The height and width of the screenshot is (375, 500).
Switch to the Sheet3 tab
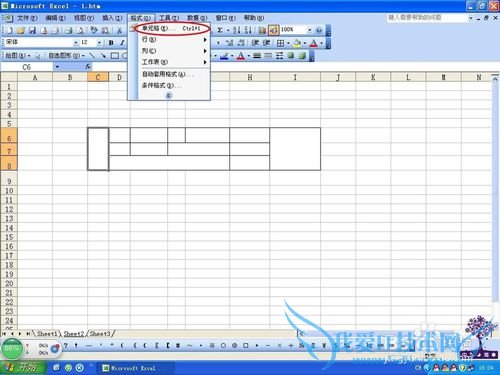coord(100,333)
